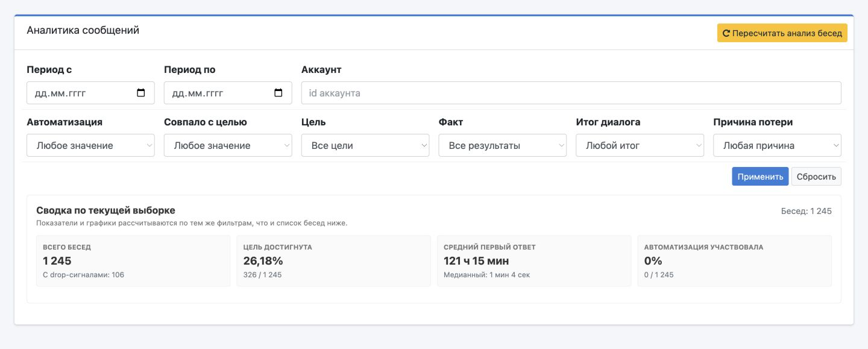
Task: Click the '26,18%' goal reached value
Action: point(263,261)
